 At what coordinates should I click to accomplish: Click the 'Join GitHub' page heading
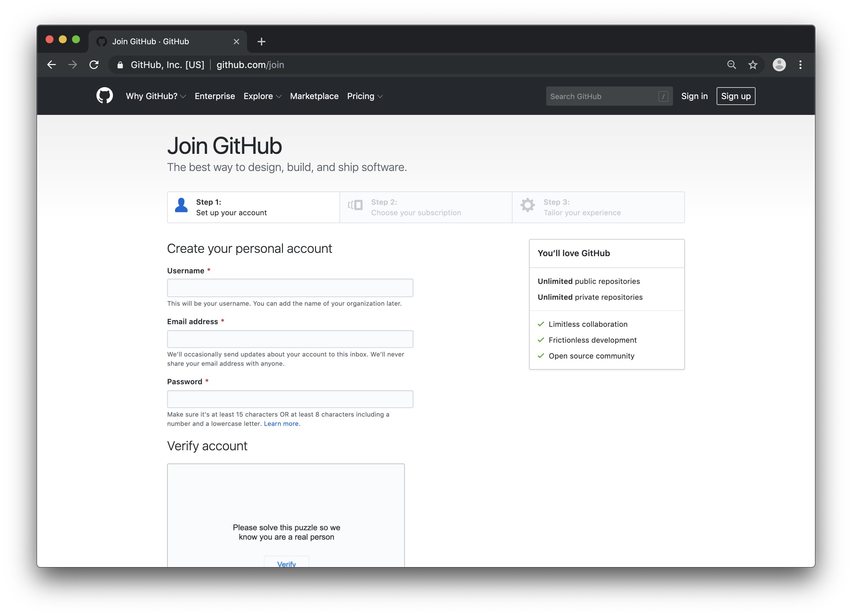point(224,146)
